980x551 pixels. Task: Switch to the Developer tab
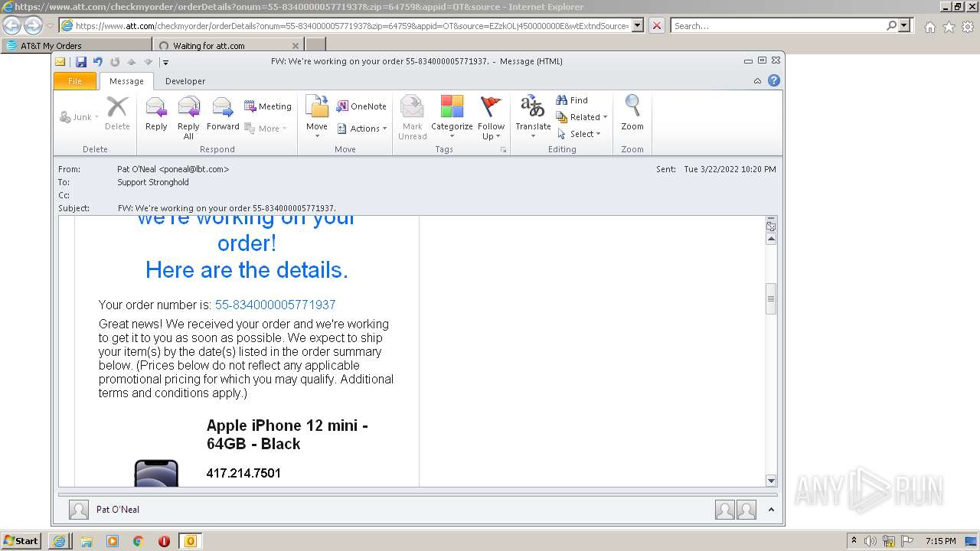coord(185,81)
